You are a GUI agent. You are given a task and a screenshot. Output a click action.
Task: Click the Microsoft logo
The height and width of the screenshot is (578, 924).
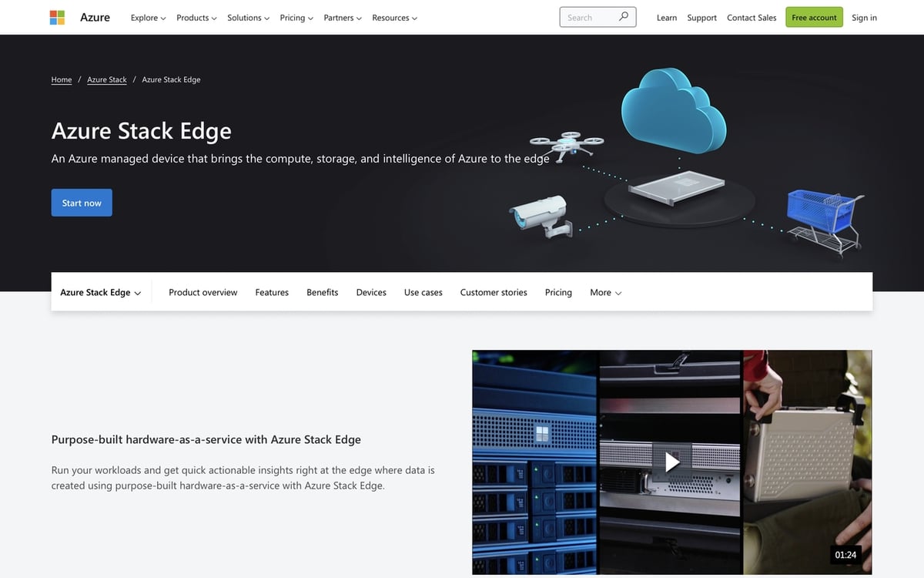(x=57, y=16)
